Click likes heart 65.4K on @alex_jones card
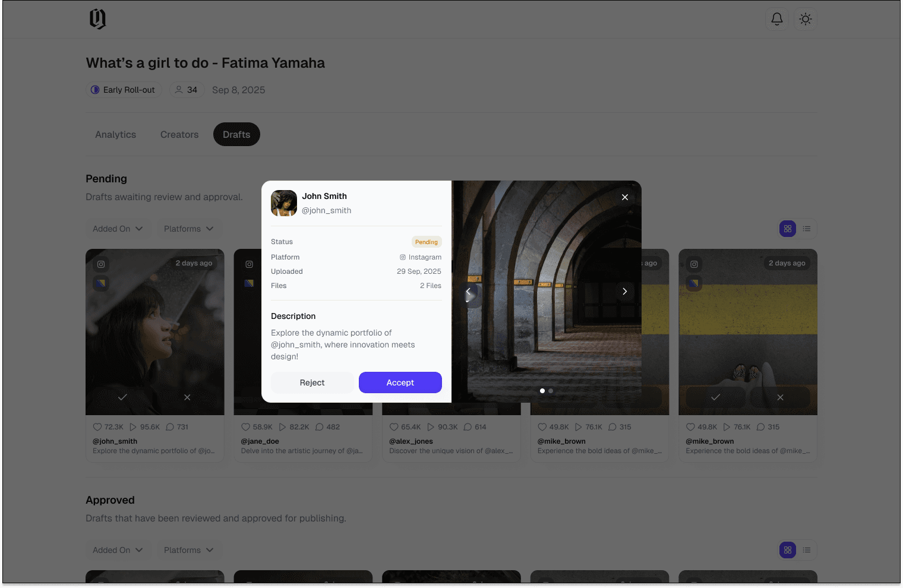Viewport: 903px width, 588px height. coord(394,427)
